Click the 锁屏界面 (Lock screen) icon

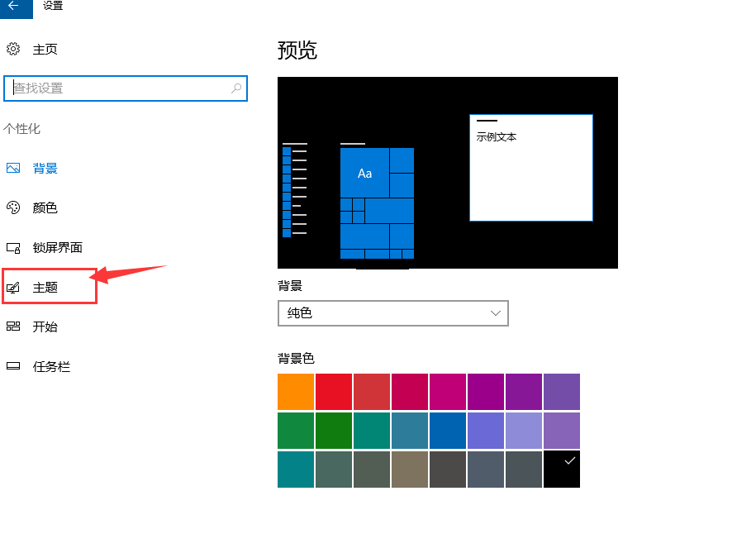[14, 247]
